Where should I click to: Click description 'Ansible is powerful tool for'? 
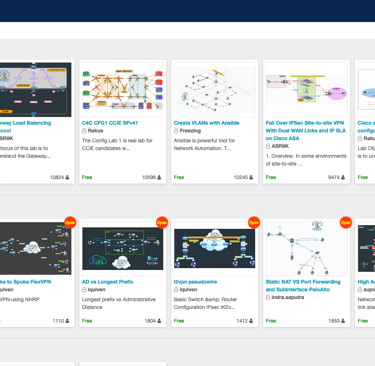click(204, 144)
